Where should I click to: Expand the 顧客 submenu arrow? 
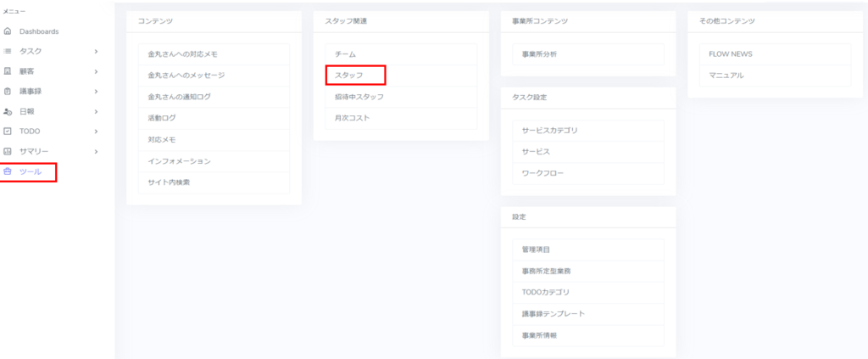96,71
